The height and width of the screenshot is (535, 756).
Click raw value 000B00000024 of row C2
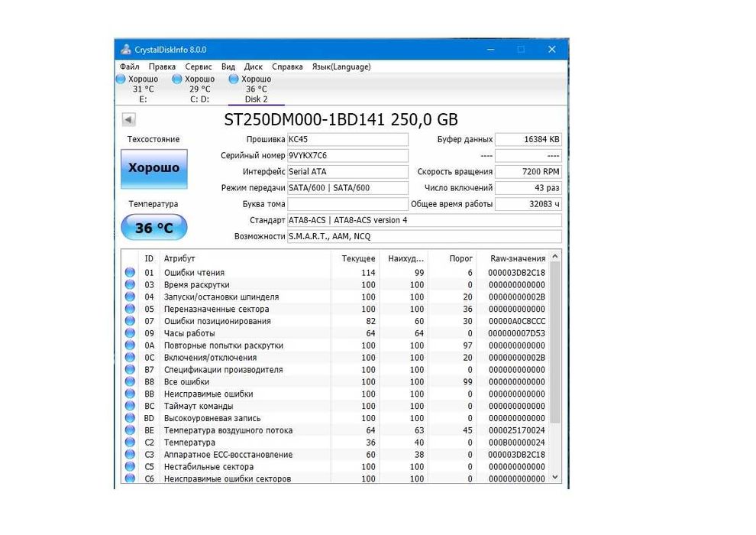516,443
